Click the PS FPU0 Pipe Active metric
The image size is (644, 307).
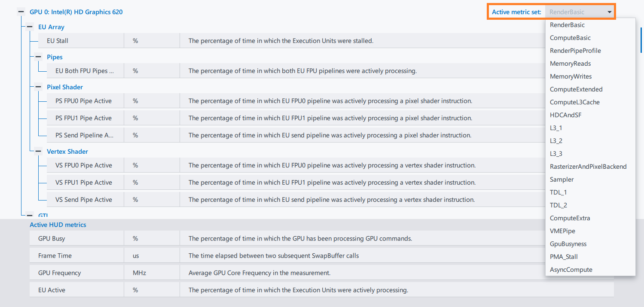coord(83,101)
